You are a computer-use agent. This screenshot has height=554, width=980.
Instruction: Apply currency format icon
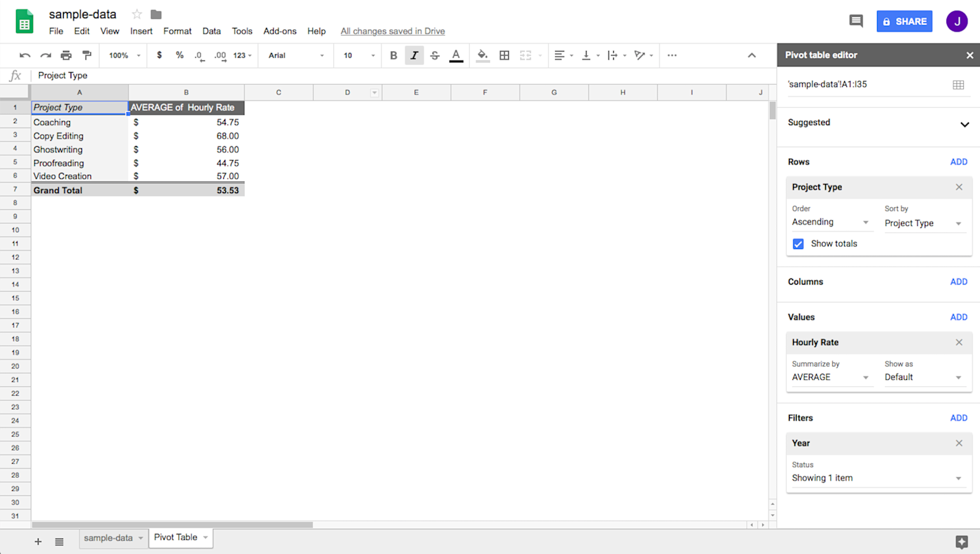(x=159, y=55)
